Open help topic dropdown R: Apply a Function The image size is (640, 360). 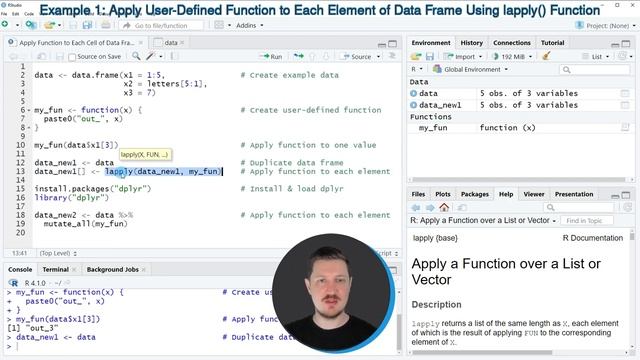[483, 220]
